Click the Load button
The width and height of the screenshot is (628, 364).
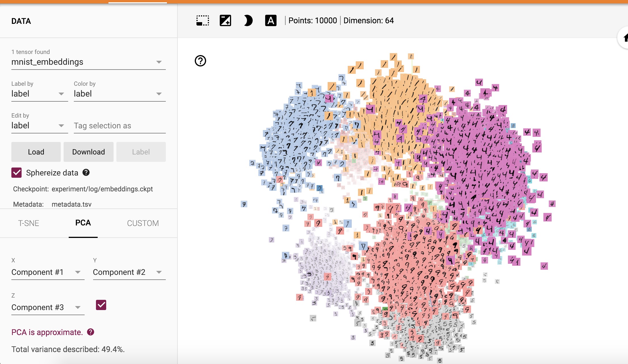(36, 152)
